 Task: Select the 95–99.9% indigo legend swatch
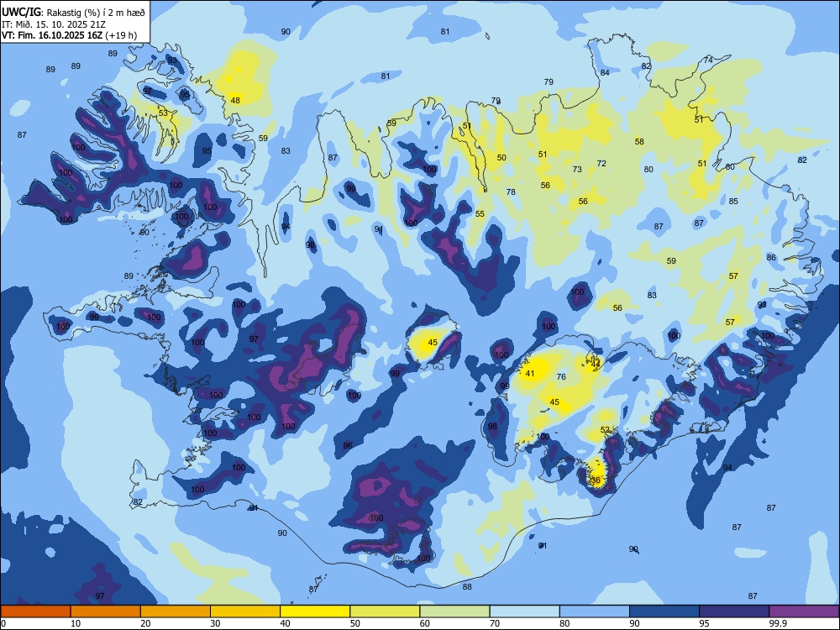[734, 612]
